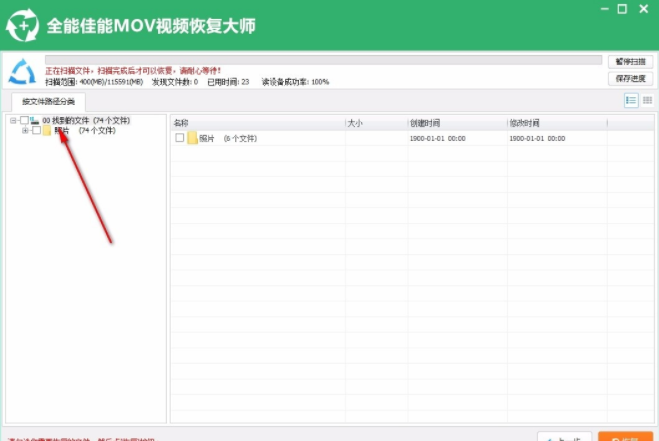659x441 pixels.
Task: Collapse the root found-files tree node
Action: click(x=14, y=120)
